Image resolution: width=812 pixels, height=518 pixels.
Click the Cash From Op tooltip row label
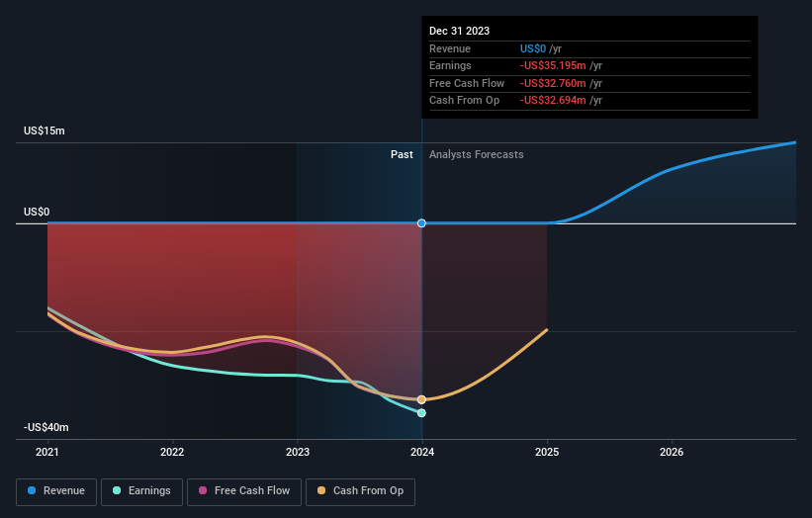pyautogui.click(x=465, y=101)
